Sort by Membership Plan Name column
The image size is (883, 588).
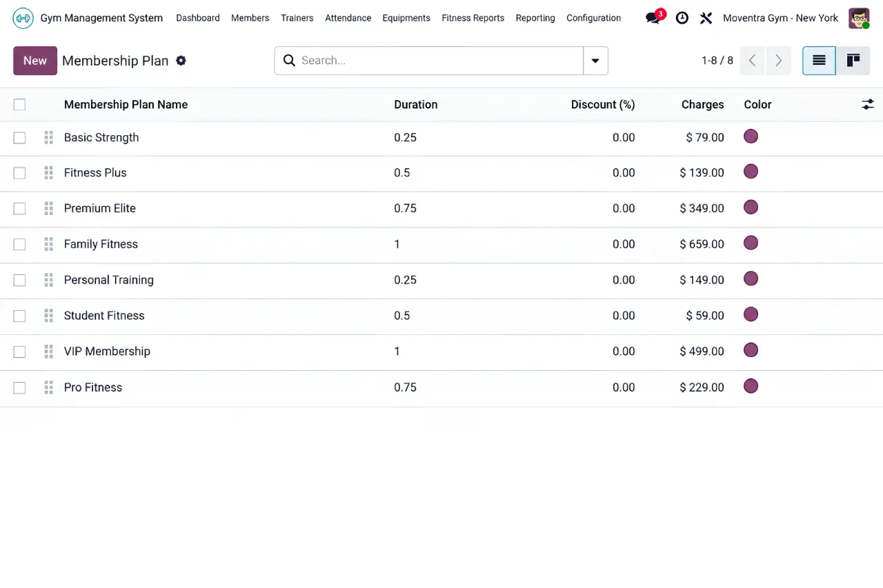126,105
